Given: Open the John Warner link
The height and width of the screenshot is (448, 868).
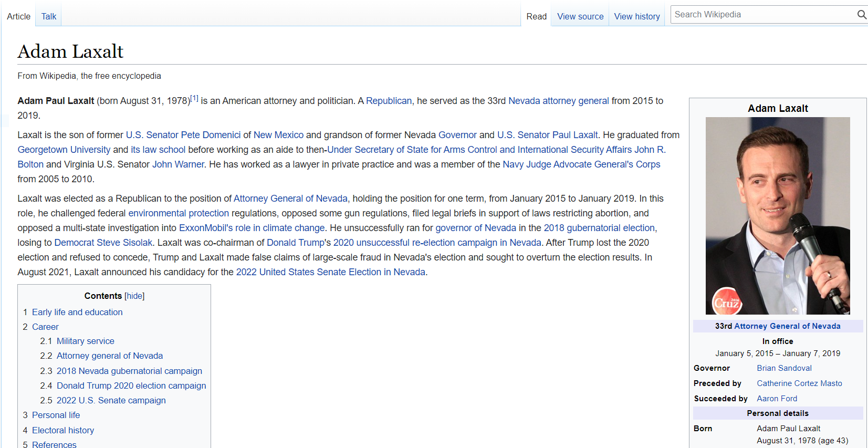Looking at the screenshot, I should click(x=178, y=164).
